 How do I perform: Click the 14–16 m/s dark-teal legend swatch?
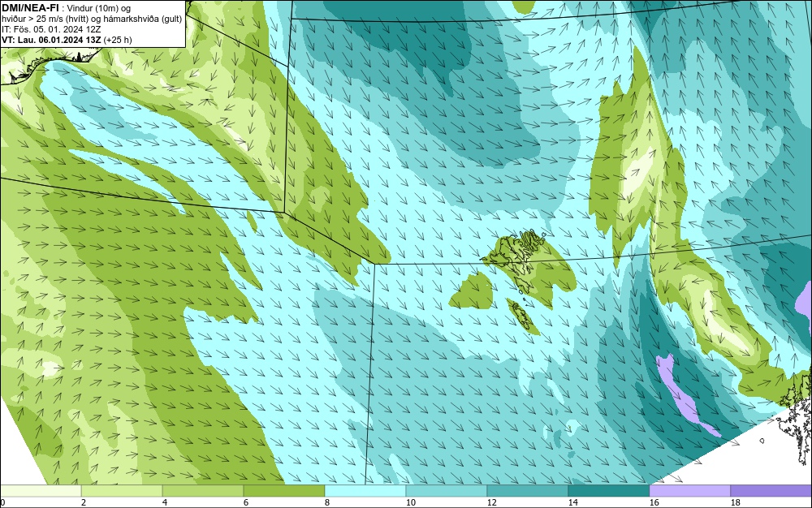coord(608,490)
